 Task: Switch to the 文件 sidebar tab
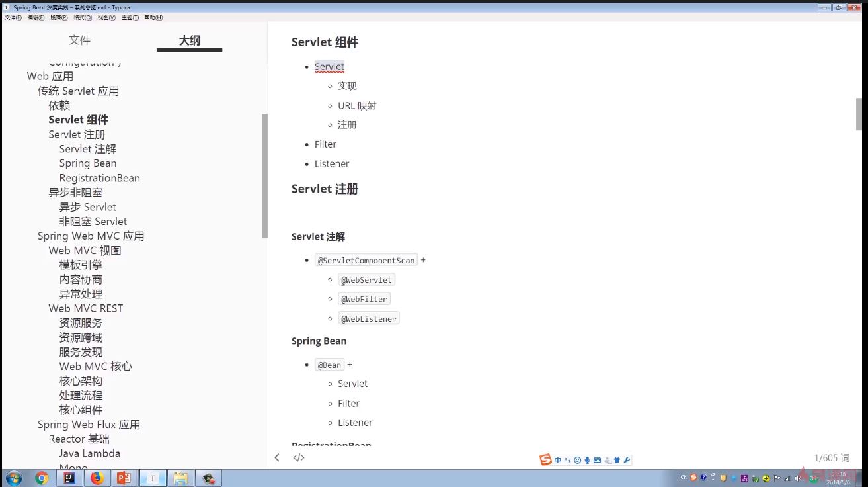[x=79, y=40]
